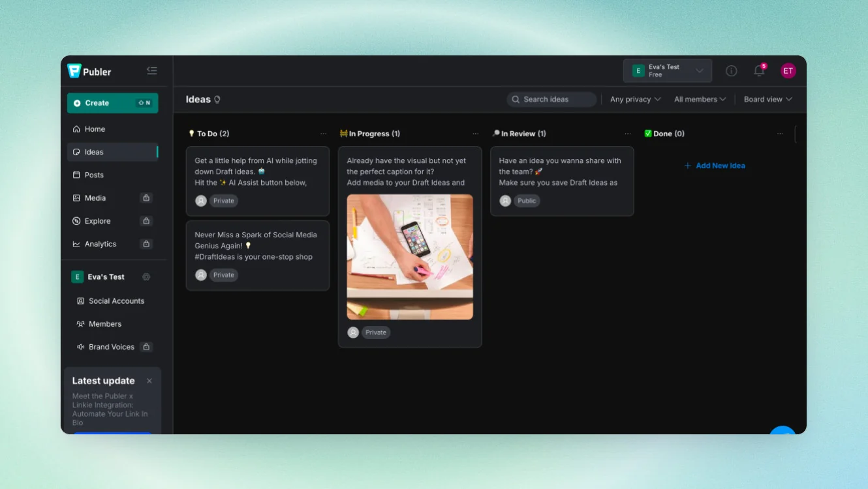Image resolution: width=868 pixels, height=489 pixels.
Task: Click the Public tag on In Review card
Action: tap(527, 201)
